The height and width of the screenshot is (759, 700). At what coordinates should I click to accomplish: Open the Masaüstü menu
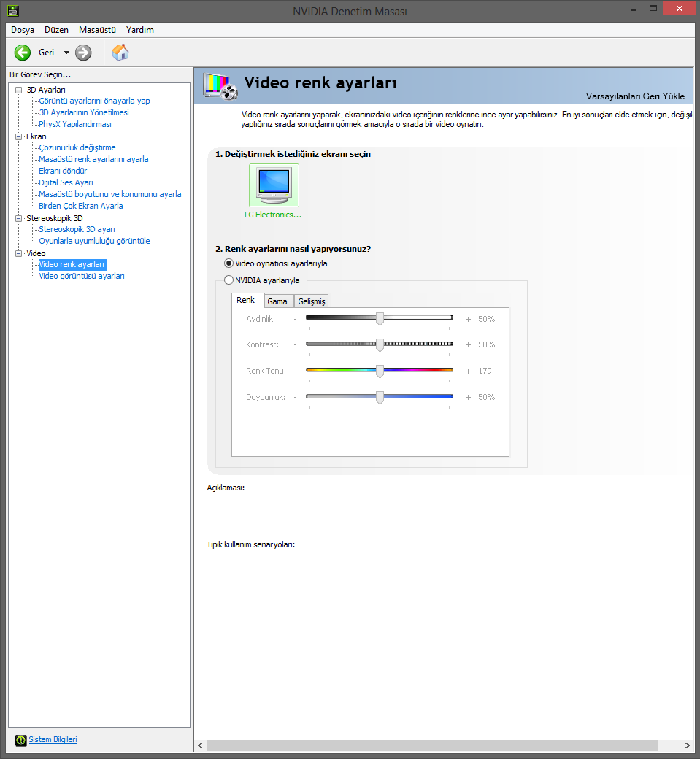point(97,30)
